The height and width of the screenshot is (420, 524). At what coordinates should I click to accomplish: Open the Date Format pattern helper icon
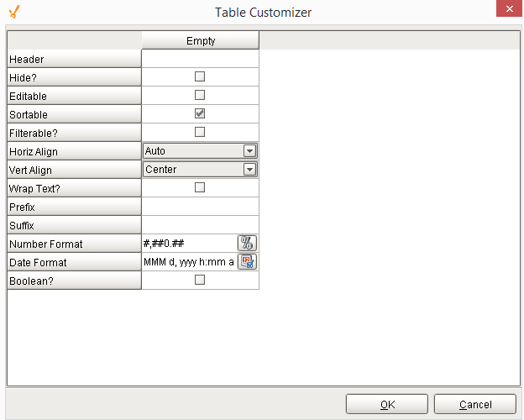pyautogui.click(x=247, y=262)
